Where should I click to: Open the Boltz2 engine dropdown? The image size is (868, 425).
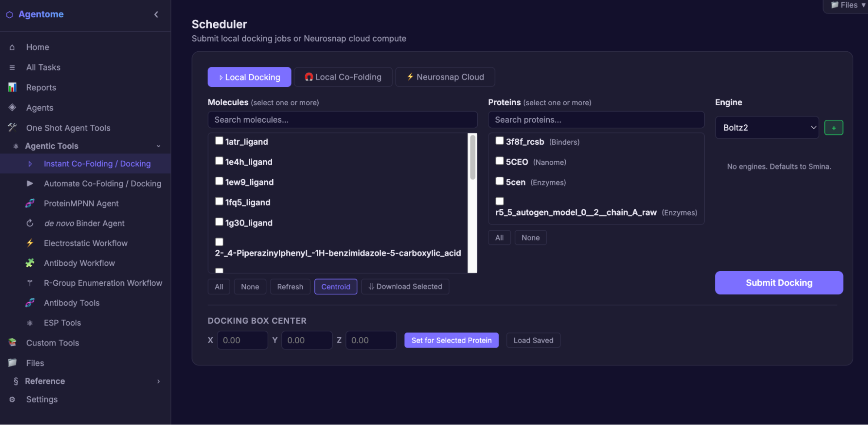click(767, 127)
